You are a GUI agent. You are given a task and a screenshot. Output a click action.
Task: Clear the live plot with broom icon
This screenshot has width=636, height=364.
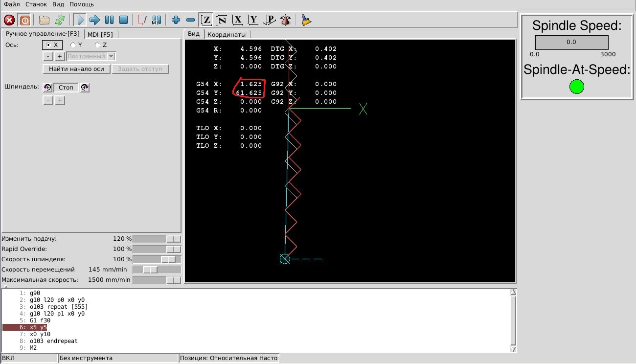(306, 20)
